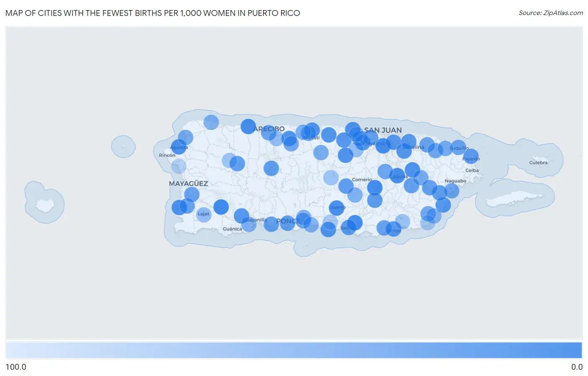
Task: Click the Culebra island label
Action: tap(538, 163)
